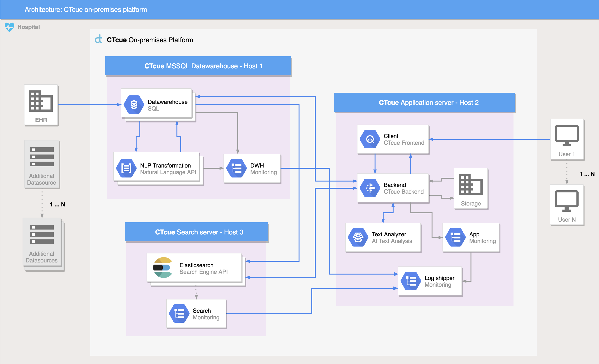This screenshot has width=599, height=364.
Task: Click the 'Additional Datasource' caption
Action: [x=42, y=179]
